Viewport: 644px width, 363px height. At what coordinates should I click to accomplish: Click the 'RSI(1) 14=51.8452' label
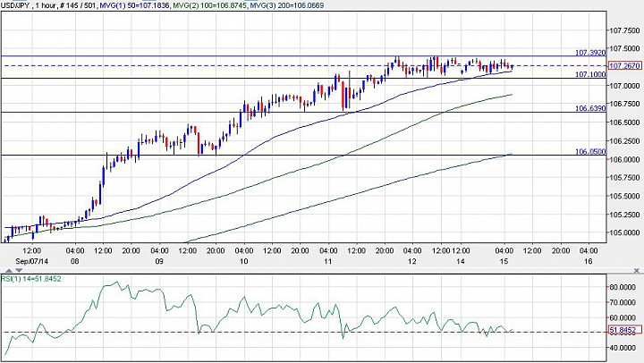tap(31, 279)
